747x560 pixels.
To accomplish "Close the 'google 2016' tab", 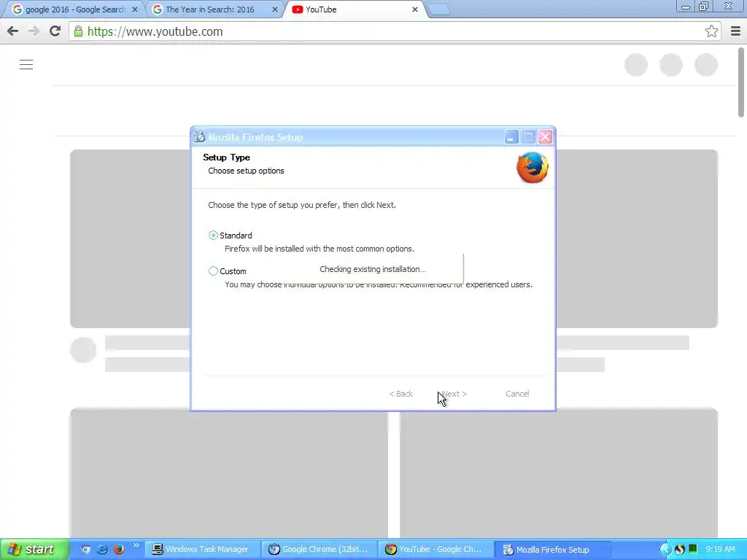I will (135, 9).
